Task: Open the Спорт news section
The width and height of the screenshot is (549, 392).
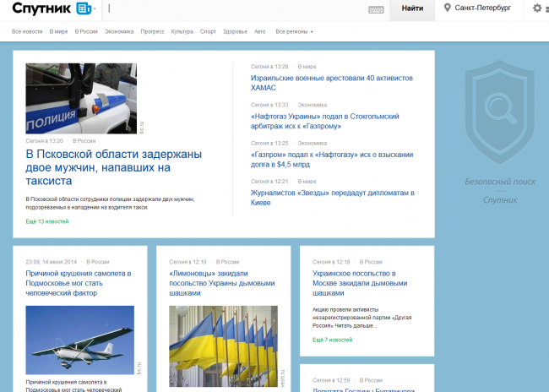Action: point(208,31)
